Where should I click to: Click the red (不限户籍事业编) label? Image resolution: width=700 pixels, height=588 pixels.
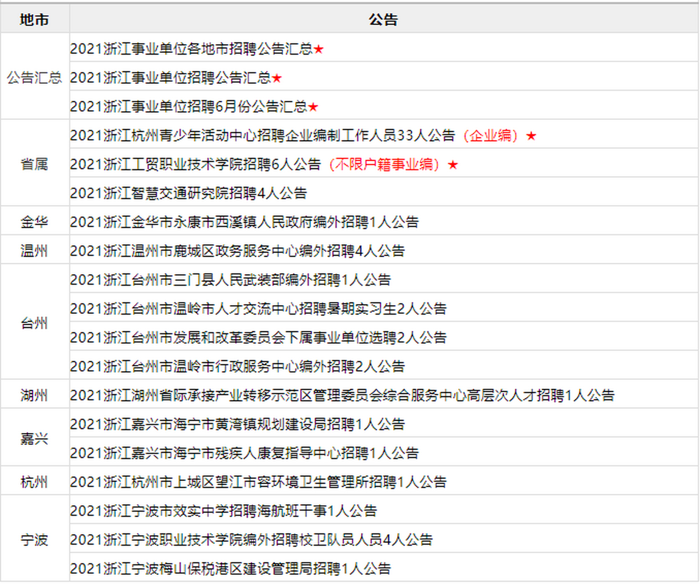point(384,164)
